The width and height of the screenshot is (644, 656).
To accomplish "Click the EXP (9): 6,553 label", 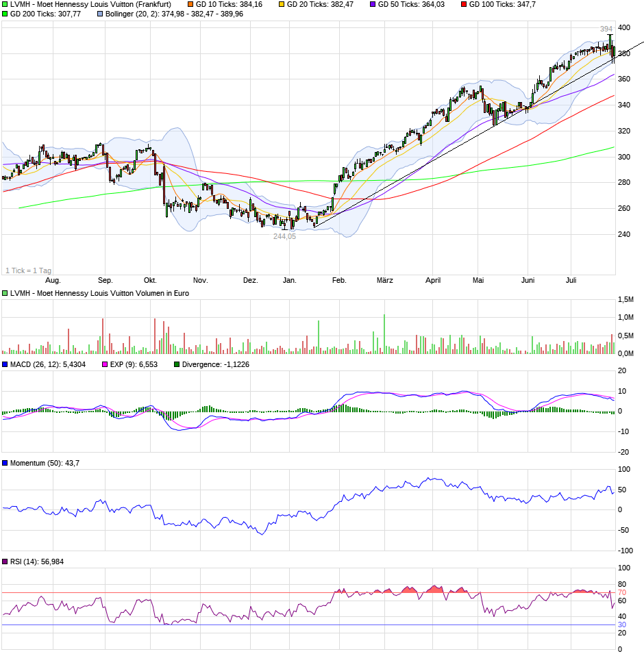I will [x=134, y=364].
